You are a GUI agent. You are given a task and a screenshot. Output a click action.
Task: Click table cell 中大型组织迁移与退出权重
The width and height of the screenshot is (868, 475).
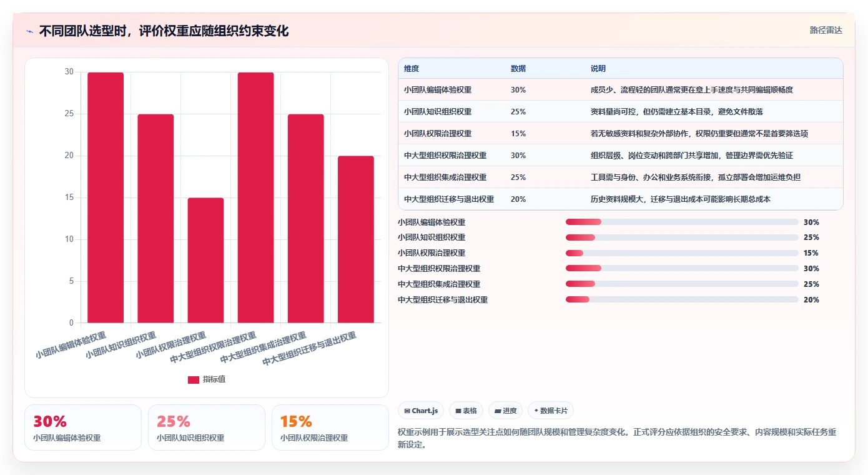[449, 199]
